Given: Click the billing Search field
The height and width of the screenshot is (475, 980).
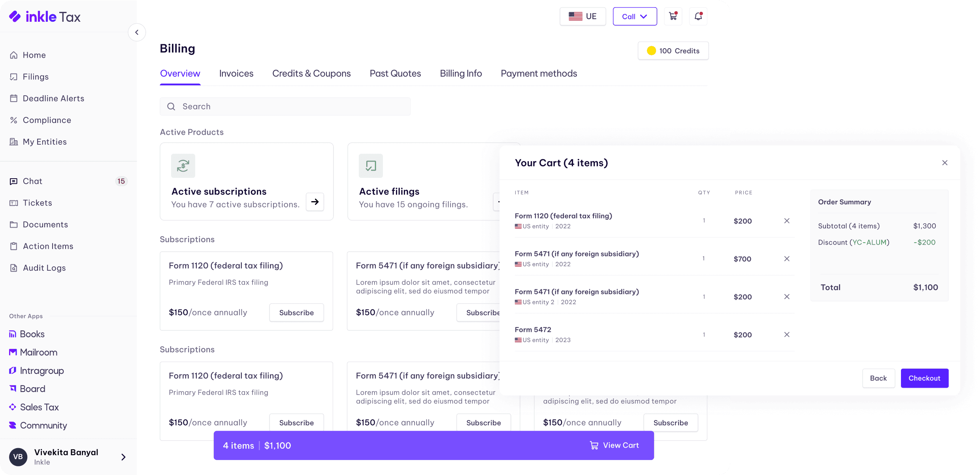Looking at the screenshot, I should click(x=285, y=107).
